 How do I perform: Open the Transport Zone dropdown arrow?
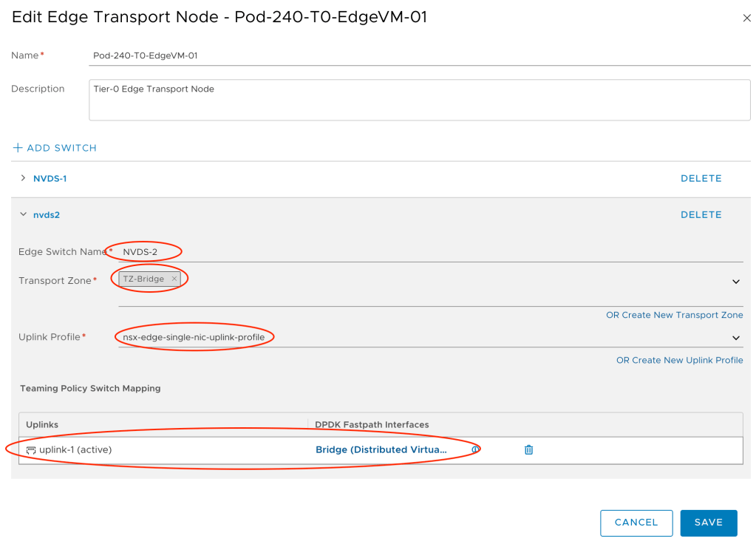736,282
